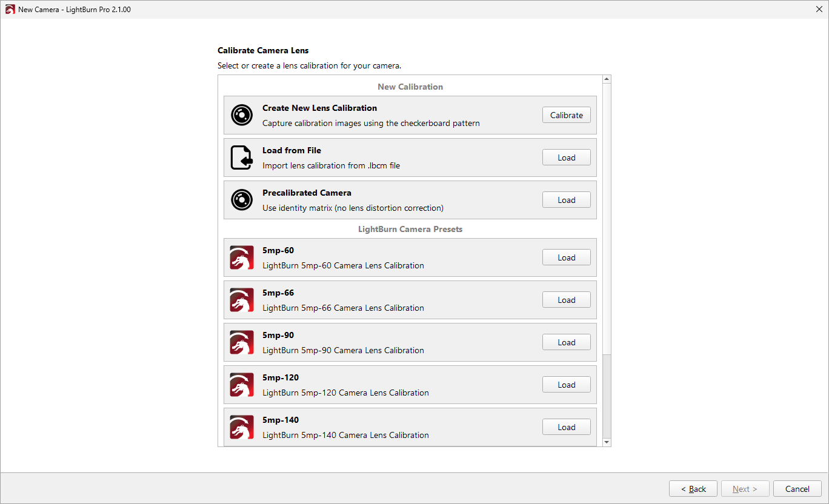This screenshot has width=829, height=504.
Task: Click the 5mp-66 preset name
Action: 278,293
